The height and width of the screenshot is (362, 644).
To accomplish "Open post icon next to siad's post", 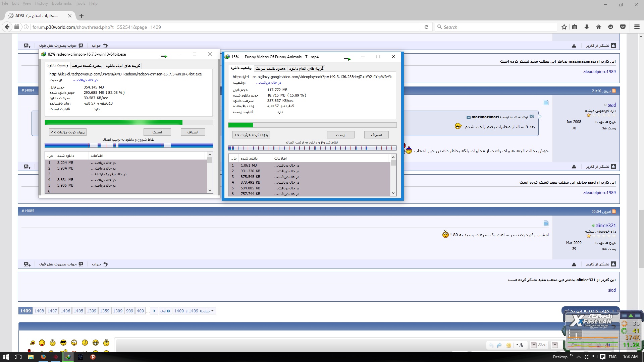I will pyautogui.click(x=546, y=103).
